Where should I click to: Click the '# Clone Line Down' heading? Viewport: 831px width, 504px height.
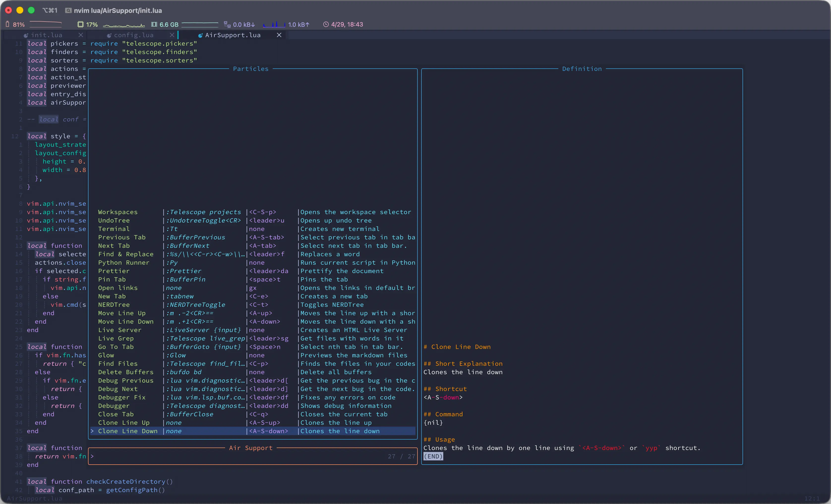point(457,347)
